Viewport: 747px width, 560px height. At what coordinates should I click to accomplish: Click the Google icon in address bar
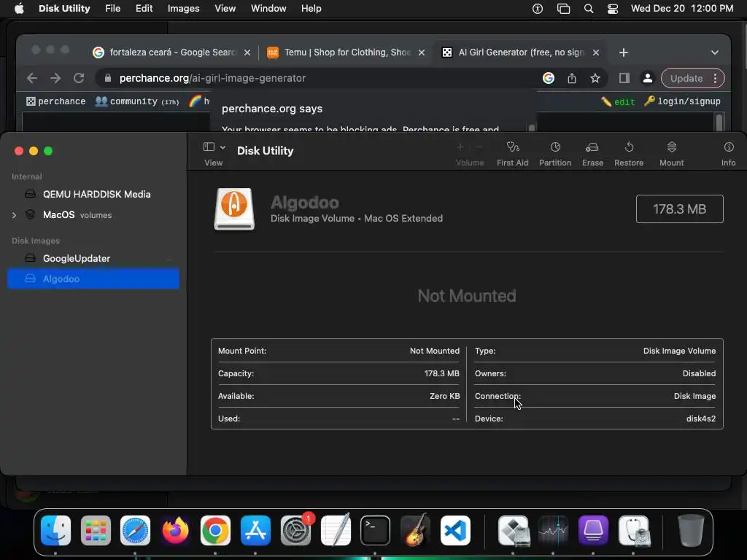[549, 78]
